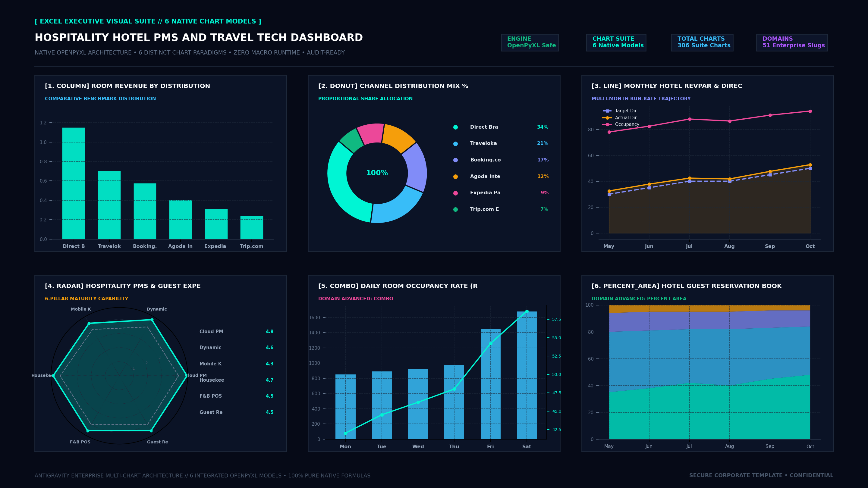Select the Direct Bra legend color dot
Image resolution: width=868 pixels, height=488 pixels.
tap(456, 127)
